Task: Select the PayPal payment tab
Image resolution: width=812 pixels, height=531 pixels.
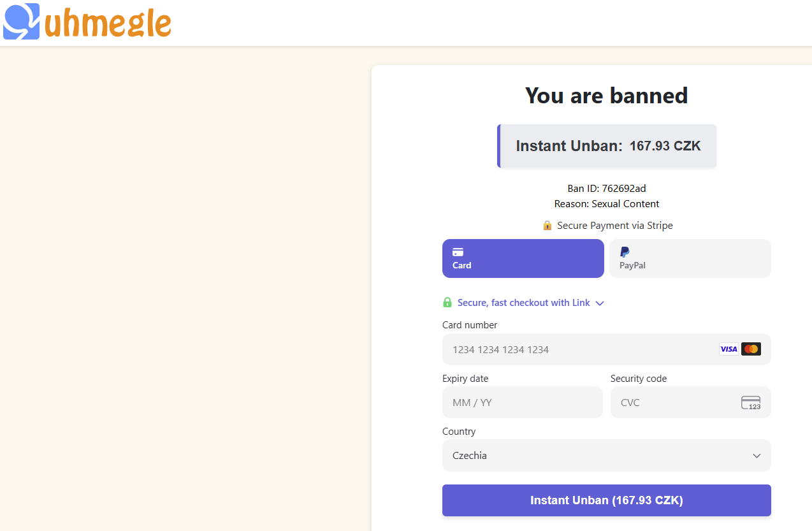Action: pyautogui.click(x=690, y=258)
